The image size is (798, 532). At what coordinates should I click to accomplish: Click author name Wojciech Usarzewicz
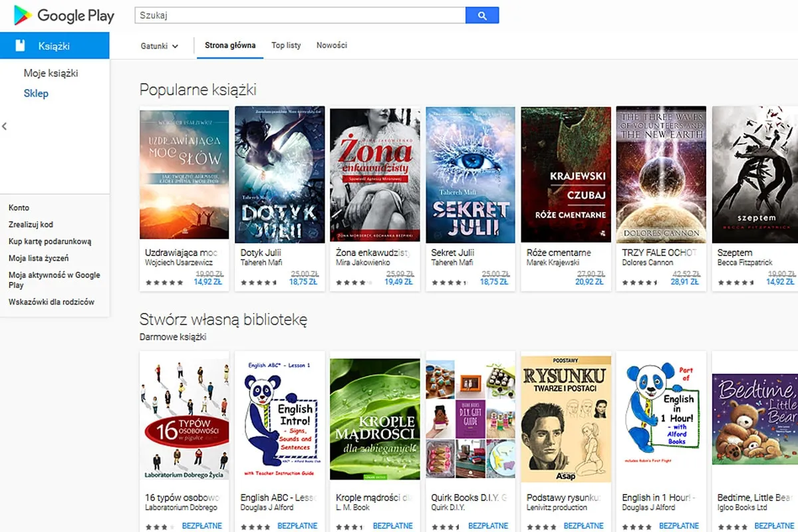click(178, 263)
